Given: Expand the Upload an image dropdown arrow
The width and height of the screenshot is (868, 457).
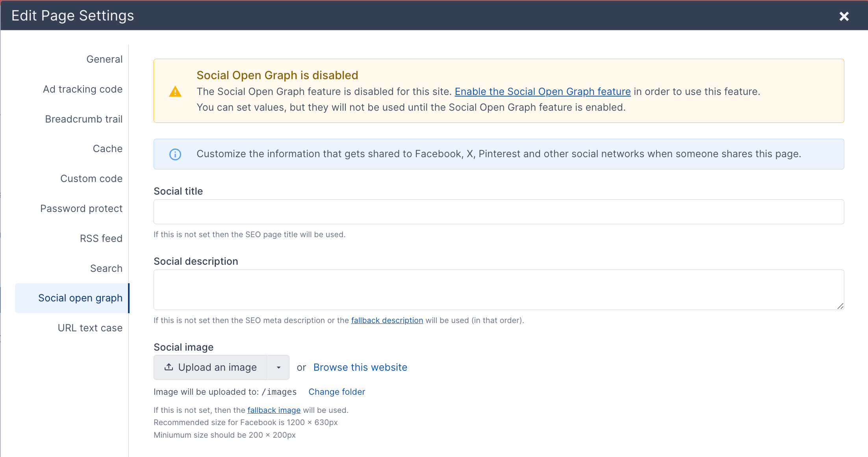Looking at the screenshot, I should [278, 368].
